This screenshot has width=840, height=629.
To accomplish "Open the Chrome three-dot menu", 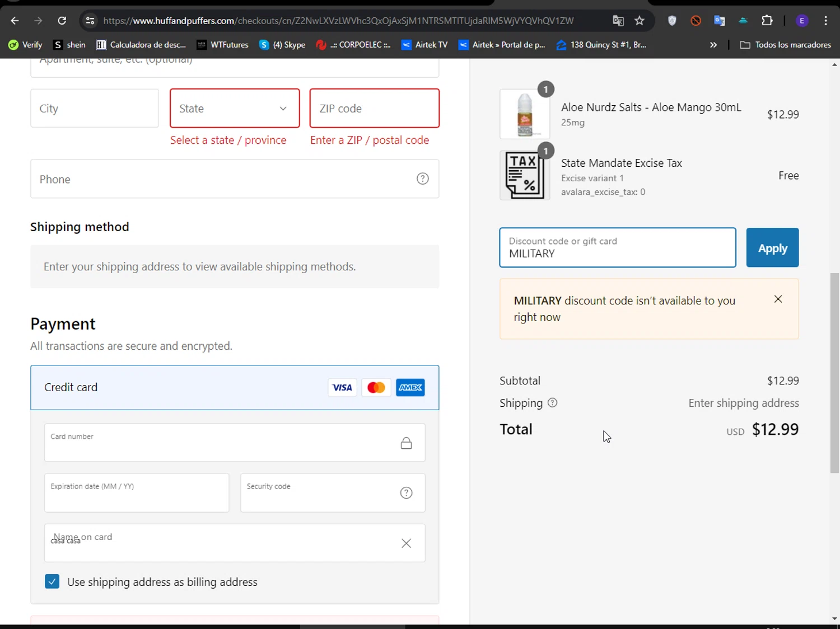I will click(825, 21).
